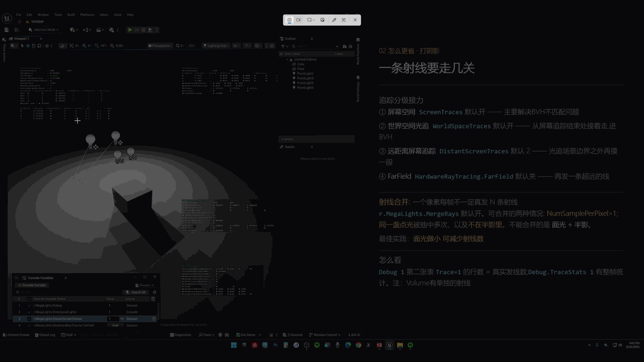Screen dimensions: 644x362
Task: Select Cube in the Outliner
Action: [x=301, y=64]
